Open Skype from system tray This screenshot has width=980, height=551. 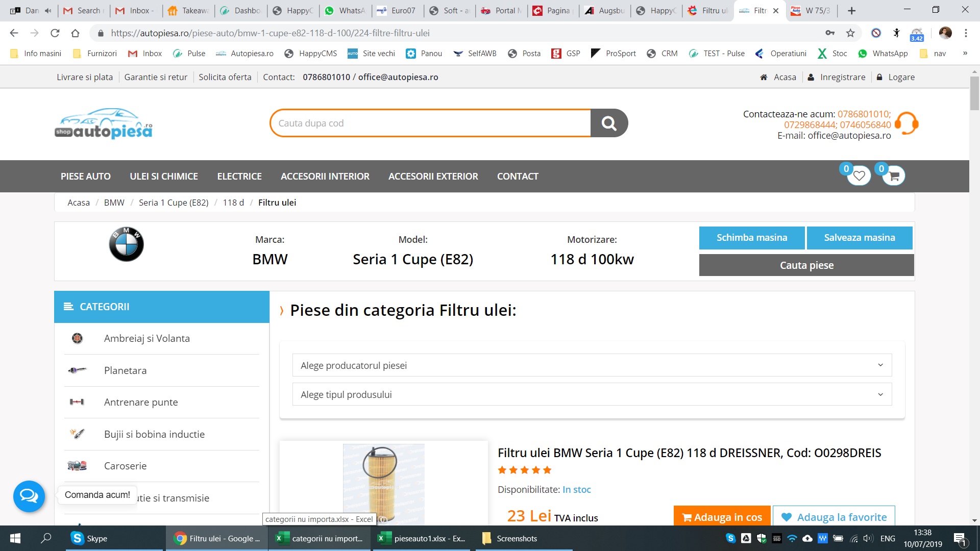pos(730,538)
